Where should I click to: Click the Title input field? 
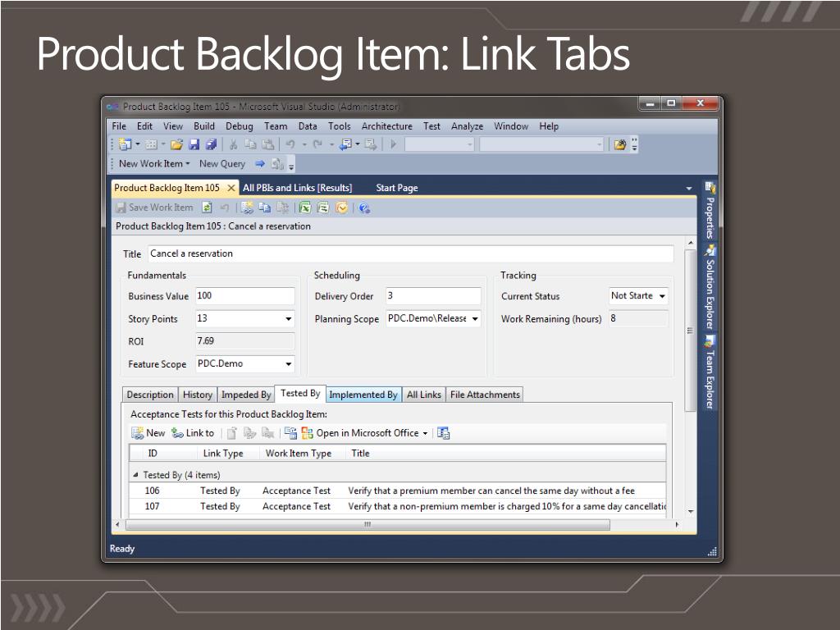[410, 253]
